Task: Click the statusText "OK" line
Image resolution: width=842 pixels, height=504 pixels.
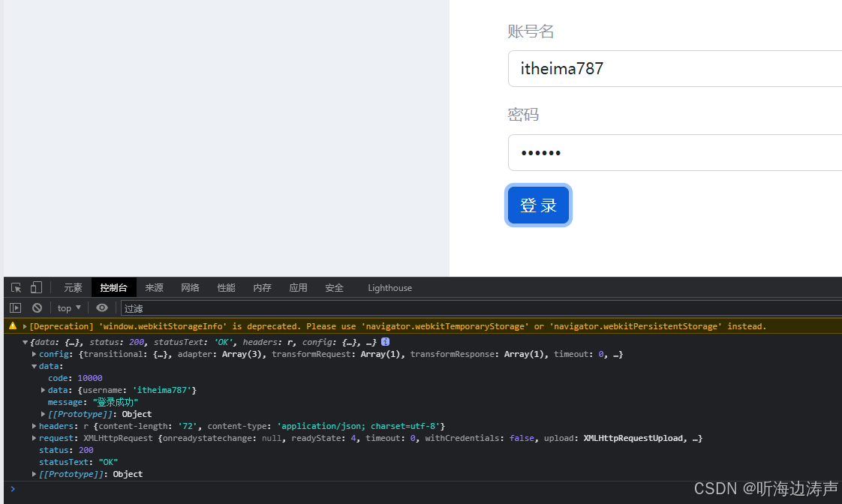Action: pos(78,462)
